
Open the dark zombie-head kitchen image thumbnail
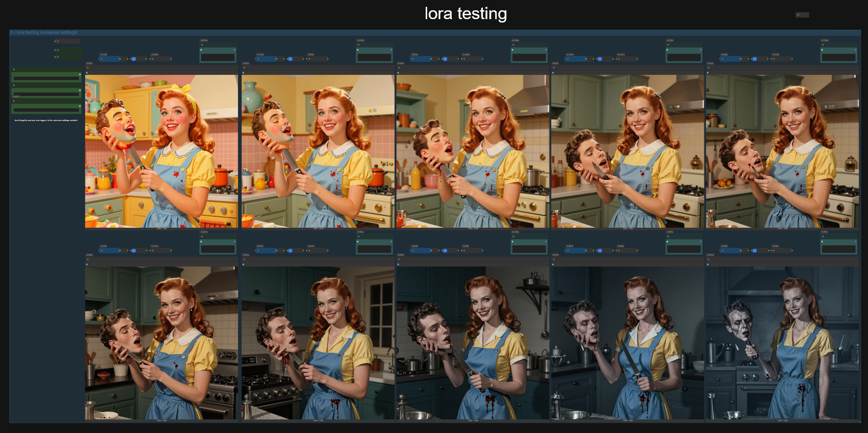[x=782, y=343]
